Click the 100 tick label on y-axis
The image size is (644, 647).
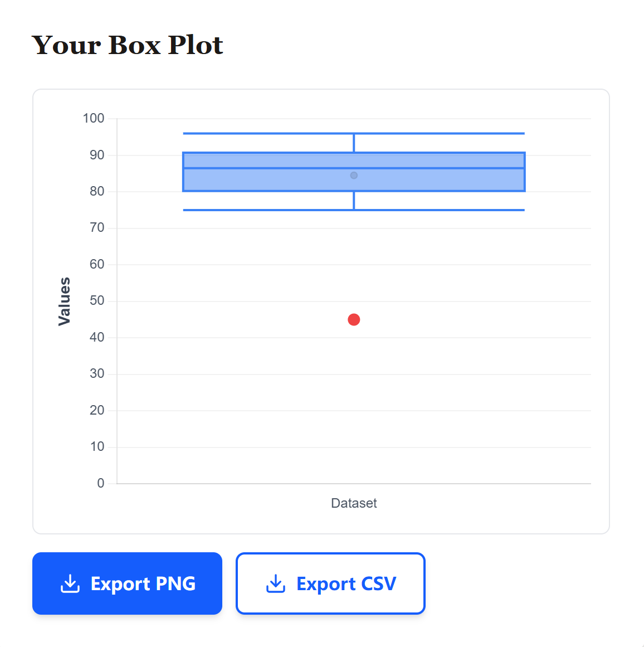(x=95, y=118)
